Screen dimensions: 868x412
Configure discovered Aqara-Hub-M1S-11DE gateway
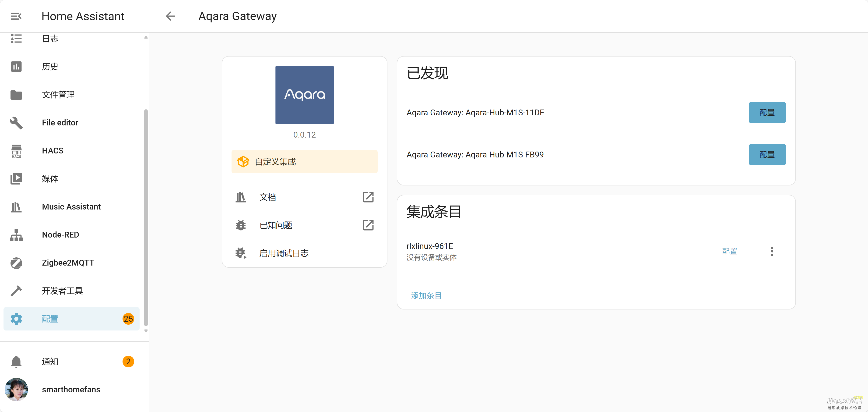pyautogui.click(x=767, y=113)
